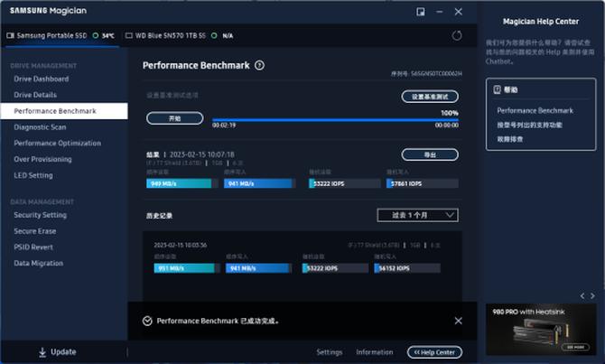Click the serial number text at top right

coord(426,73)
